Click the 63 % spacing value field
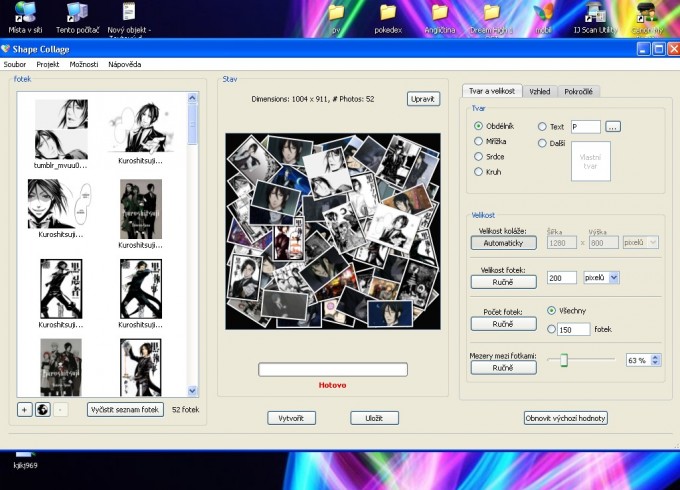 [638, 360]
